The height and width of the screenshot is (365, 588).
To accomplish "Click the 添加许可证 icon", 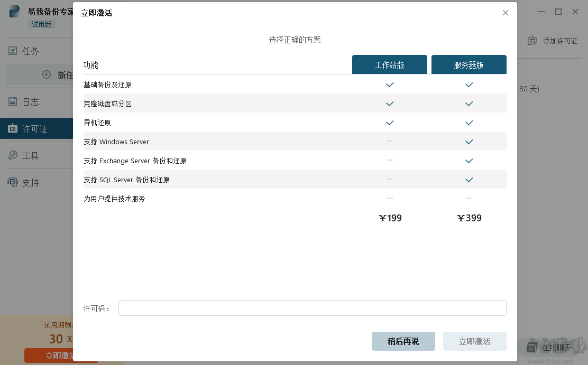I will click(532, 41).
